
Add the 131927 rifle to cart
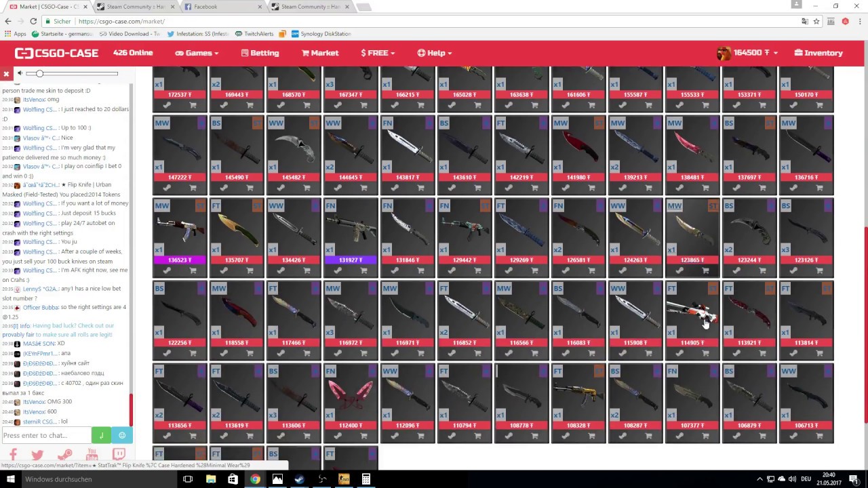click(x=363, y=270)
